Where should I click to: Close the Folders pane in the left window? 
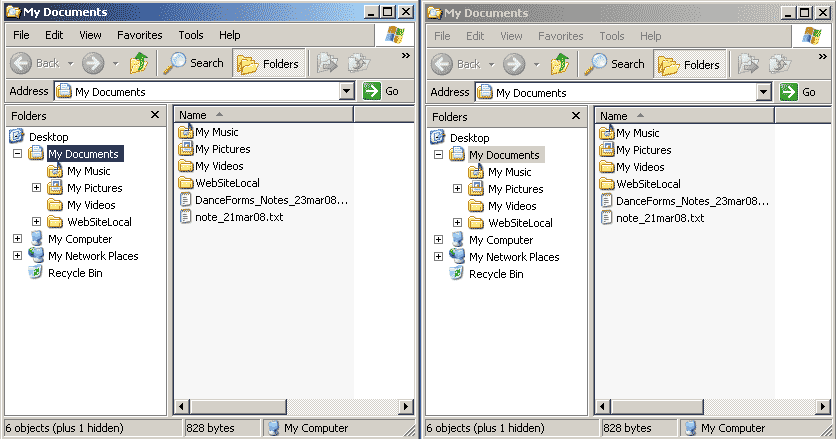click(154, 115)
